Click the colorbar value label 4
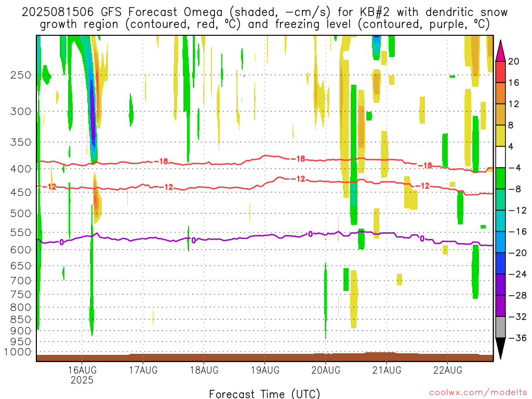Screen dimensions: 532x399 click(x=511, y=147)
